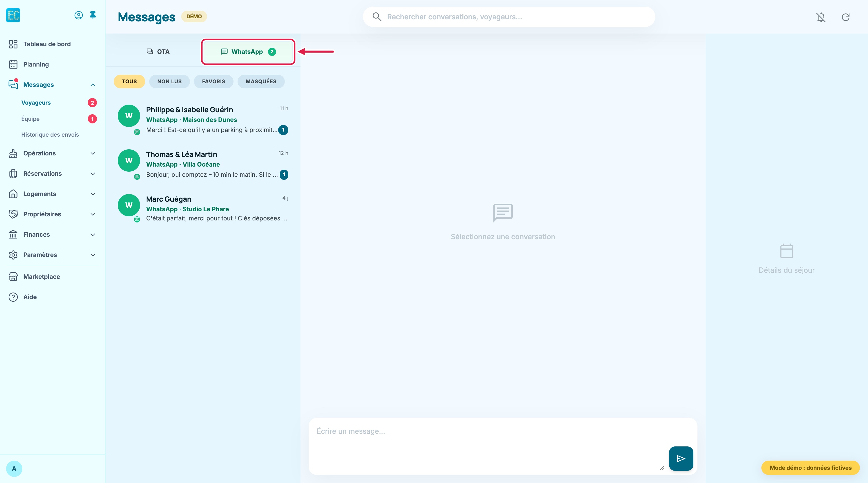Open the user account icon in sidebar
Image resolution: width=868 pixels, height=483 pixels.
coord(78,15)
